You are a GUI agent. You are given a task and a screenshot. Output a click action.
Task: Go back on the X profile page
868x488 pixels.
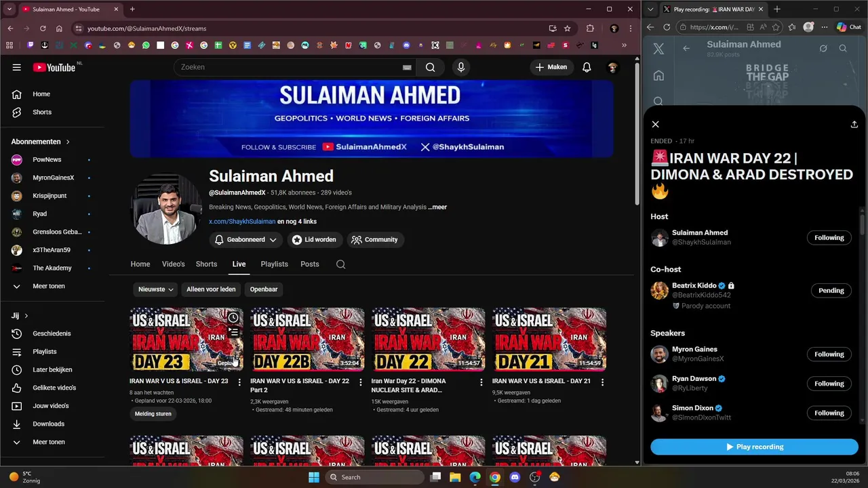(686, 48)
